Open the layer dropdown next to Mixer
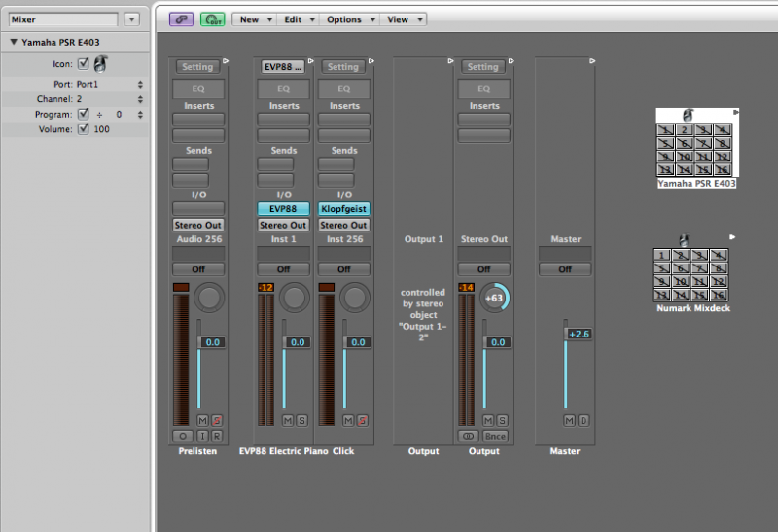778x532 pixels. [x=131, y=19]
